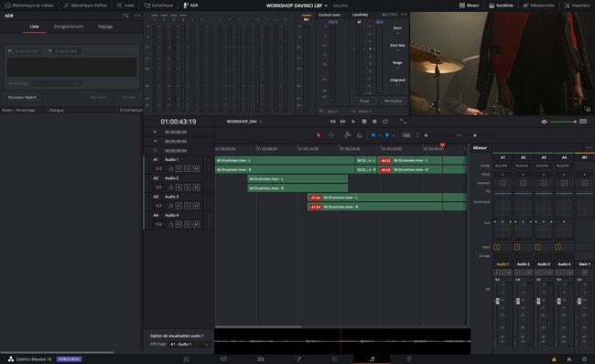Screen dimensions: 595x364
Task: Select the razor scissors tool
Action: (347, 135)
